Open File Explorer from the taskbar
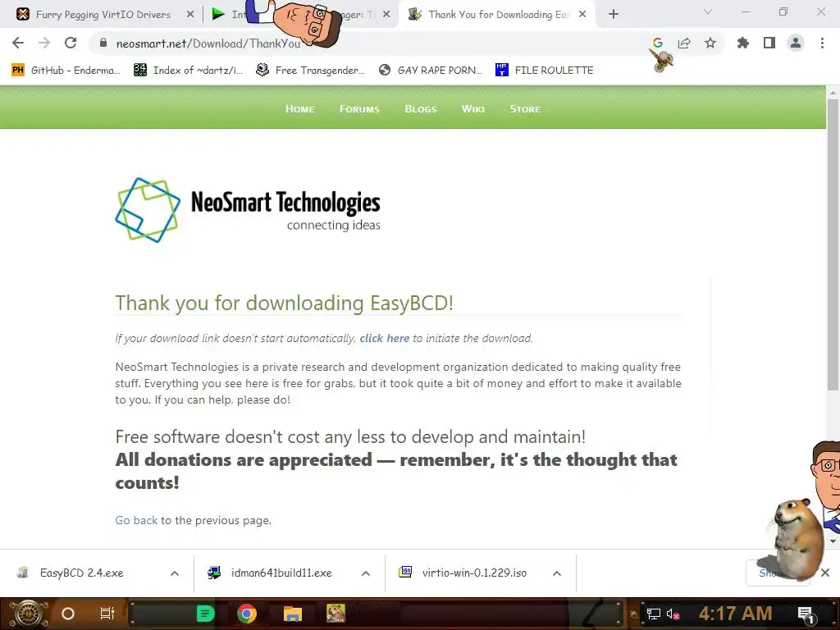The width and height of the screenshot is (840, 630). point(293,614)
